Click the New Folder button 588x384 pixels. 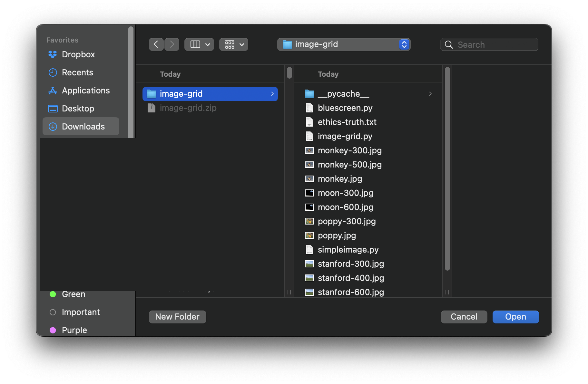(177, 317)
